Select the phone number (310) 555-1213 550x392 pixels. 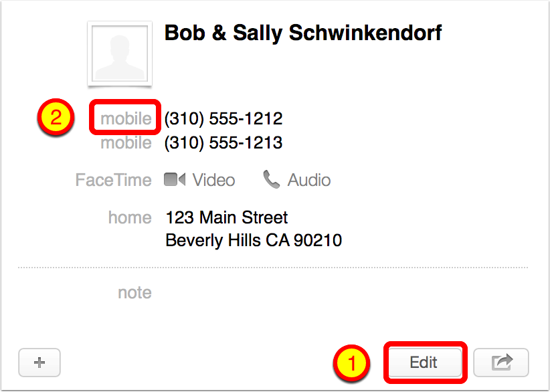pos(223,142)
